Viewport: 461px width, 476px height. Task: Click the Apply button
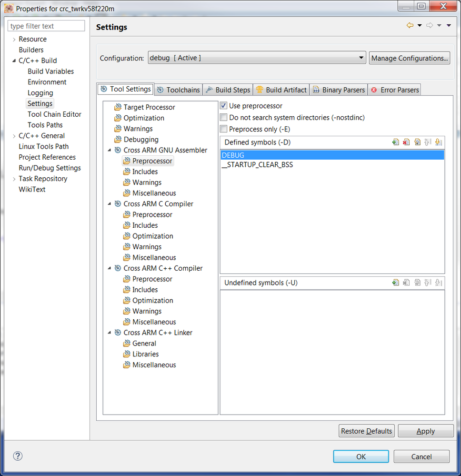(x=425, y=431)
